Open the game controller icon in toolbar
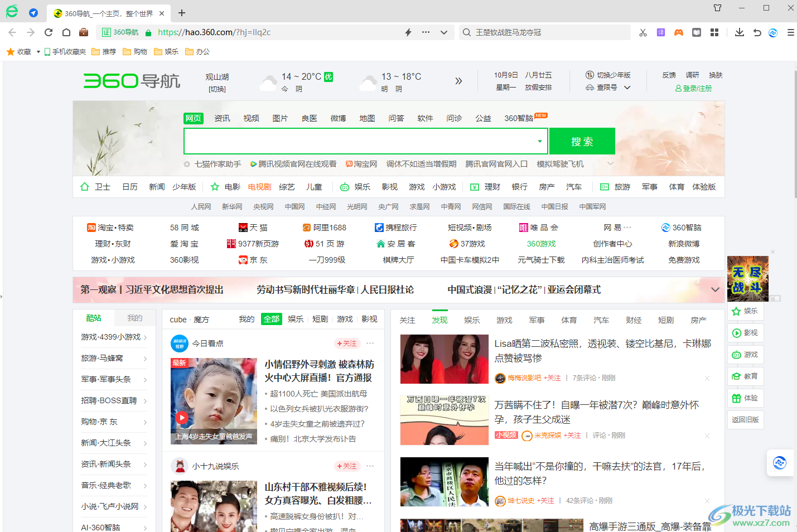The height and width of the screenshot is (532, 797). tap(679, 32)
